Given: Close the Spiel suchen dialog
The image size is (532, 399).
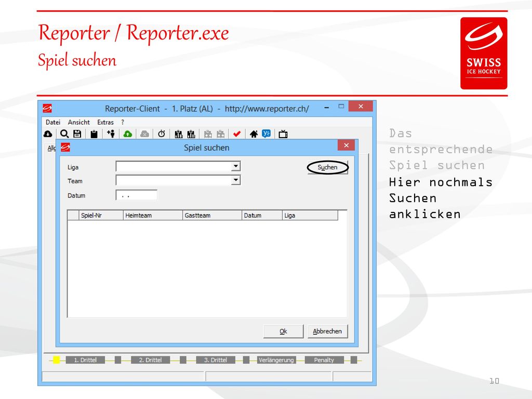Looking at the screenshot, I should pos(346,145).
